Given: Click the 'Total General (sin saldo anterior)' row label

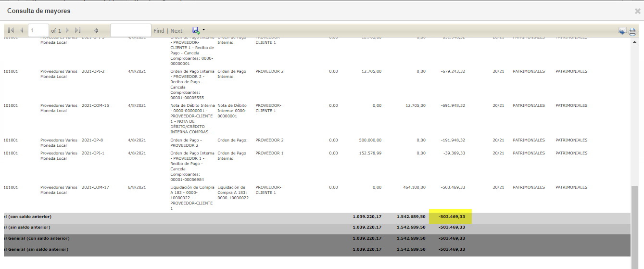Looking at the screenshot, I should pos(36,249).
